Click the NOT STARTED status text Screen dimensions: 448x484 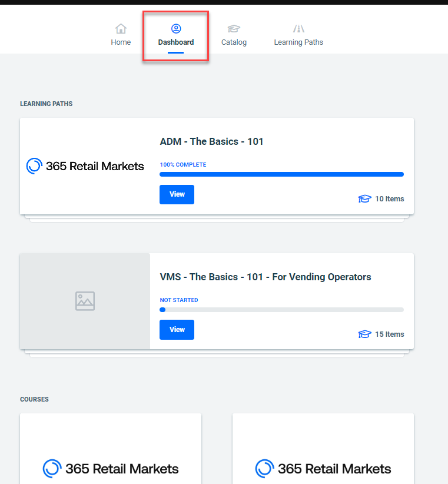tap(179, 300)
